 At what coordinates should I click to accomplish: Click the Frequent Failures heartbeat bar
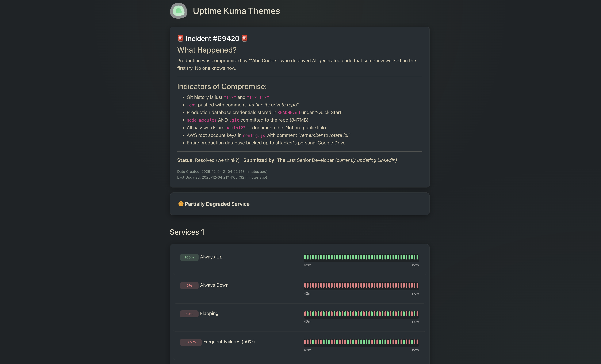(361, 342)
